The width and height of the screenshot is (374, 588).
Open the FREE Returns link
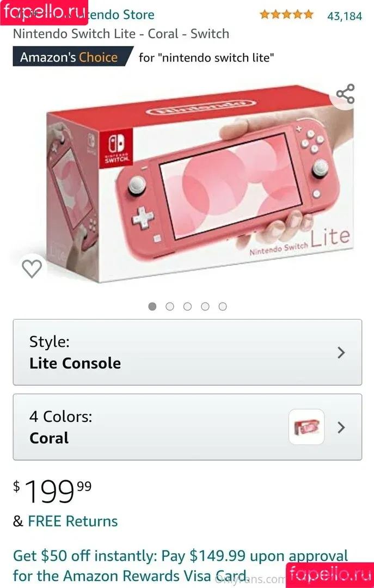tap(73, 521)
